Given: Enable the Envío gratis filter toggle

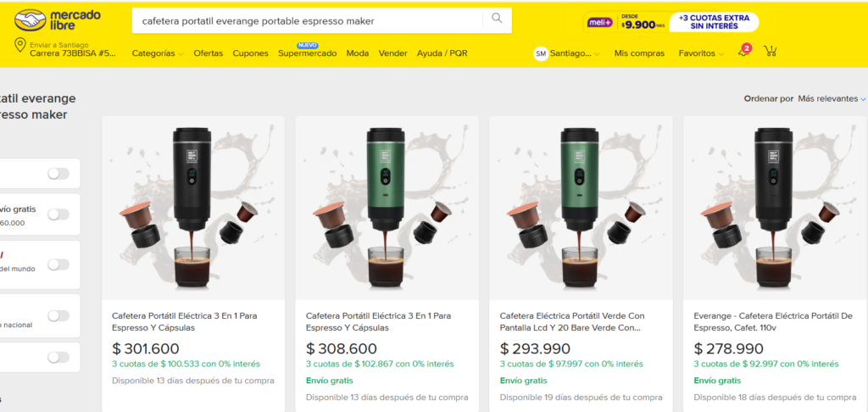Looking at the screenshot, I should (58, 214).
